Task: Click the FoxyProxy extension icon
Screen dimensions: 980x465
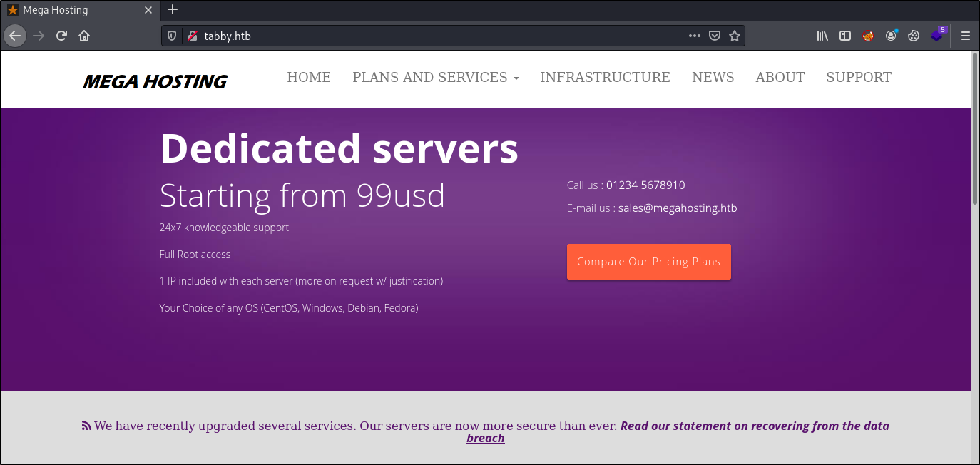Action: point(867,35)
